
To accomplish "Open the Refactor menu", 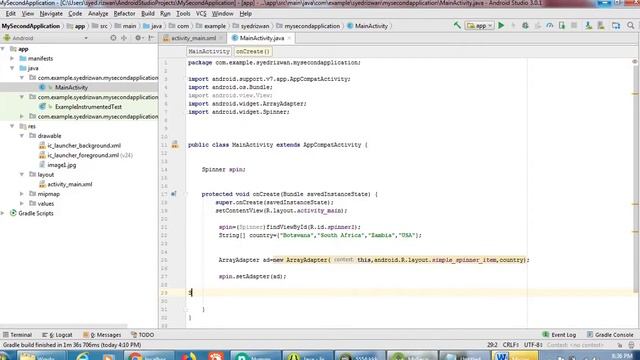I will (124, 13).
